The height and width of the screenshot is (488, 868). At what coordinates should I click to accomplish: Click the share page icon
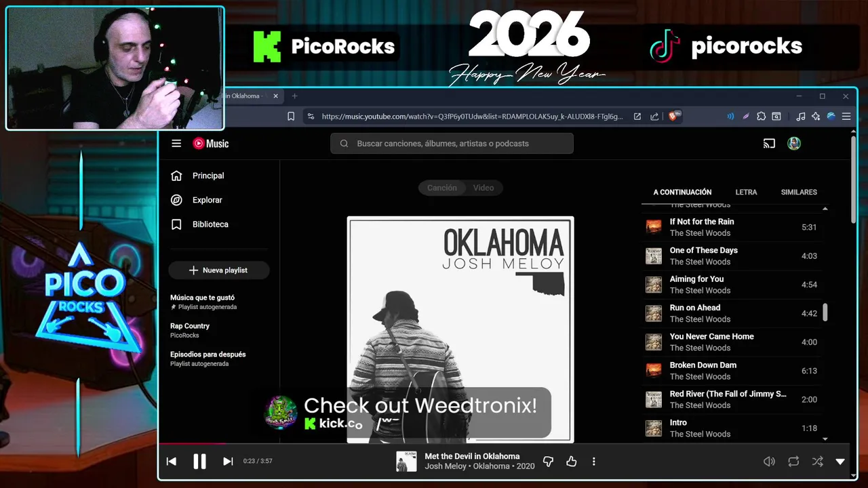654,117
